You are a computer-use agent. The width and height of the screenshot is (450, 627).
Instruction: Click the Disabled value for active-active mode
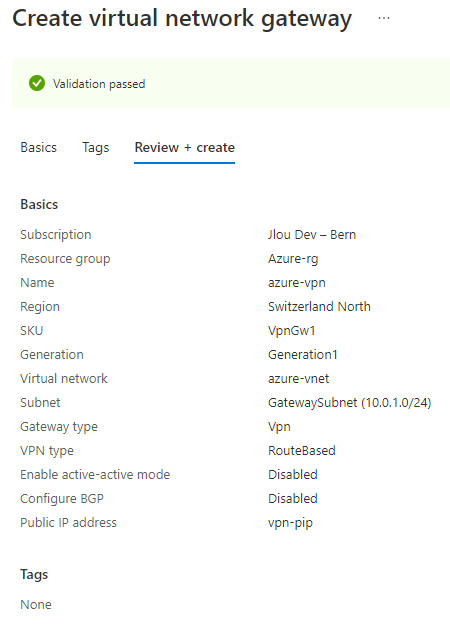(292, 475)
